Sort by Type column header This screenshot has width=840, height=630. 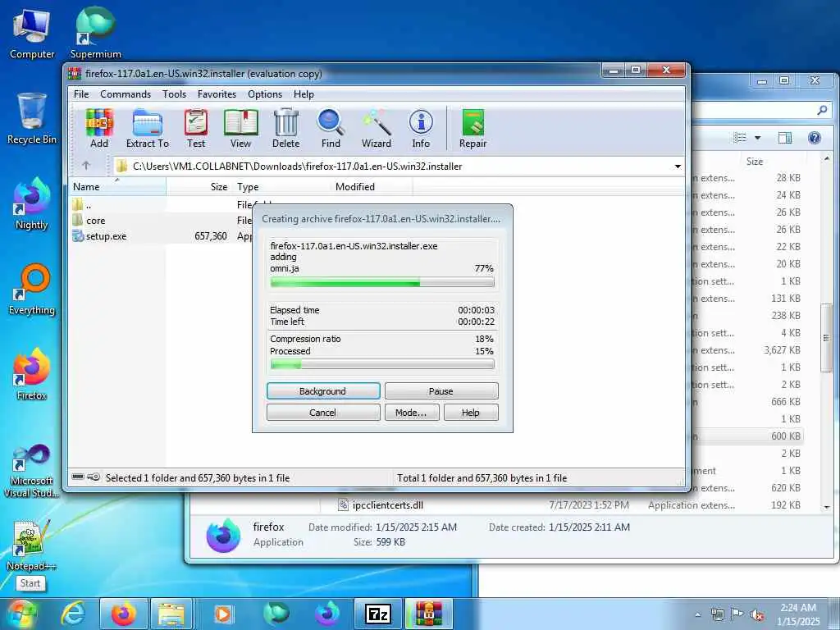click(281, 186)
